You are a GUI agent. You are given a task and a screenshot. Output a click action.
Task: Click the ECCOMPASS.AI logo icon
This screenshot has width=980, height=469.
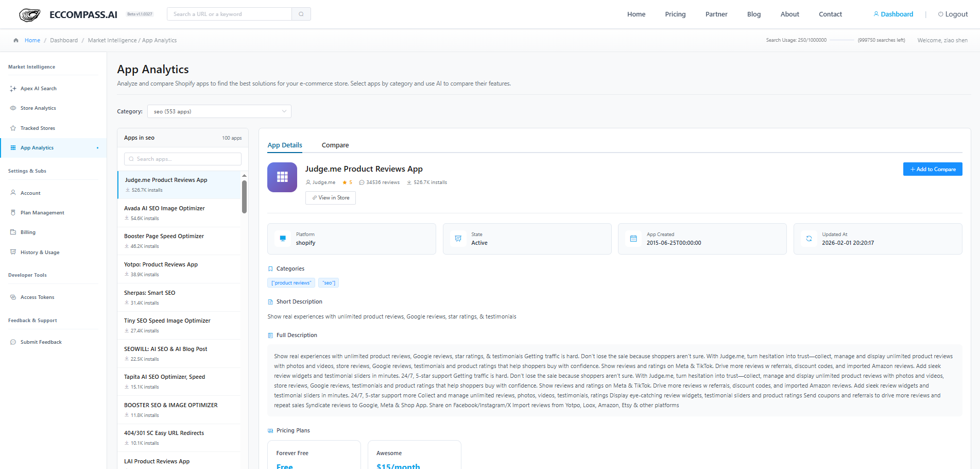pos(29,15)
